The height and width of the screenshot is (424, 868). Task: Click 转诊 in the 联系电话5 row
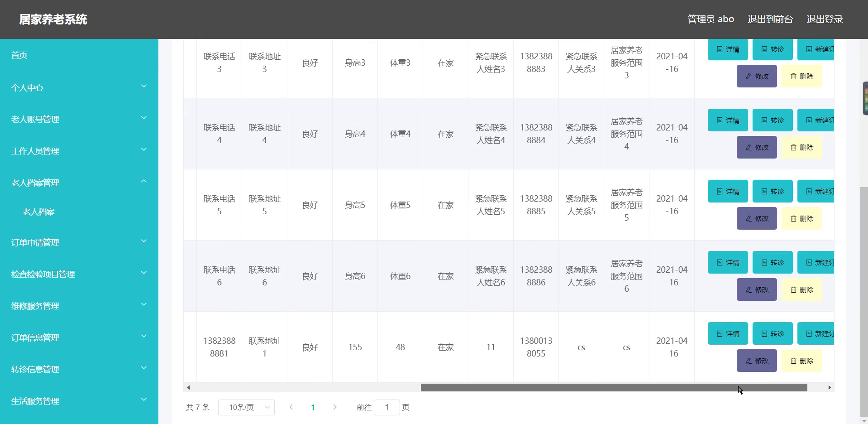773,191
